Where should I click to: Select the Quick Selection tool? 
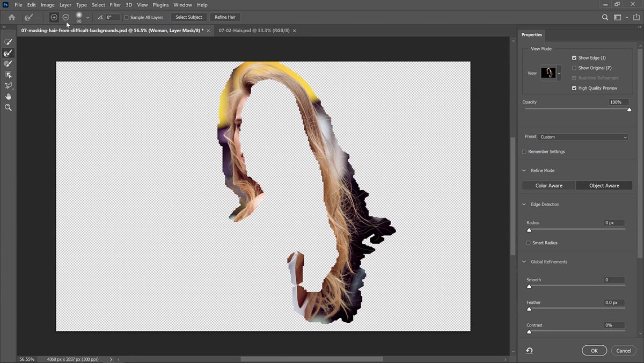[8, 42]
